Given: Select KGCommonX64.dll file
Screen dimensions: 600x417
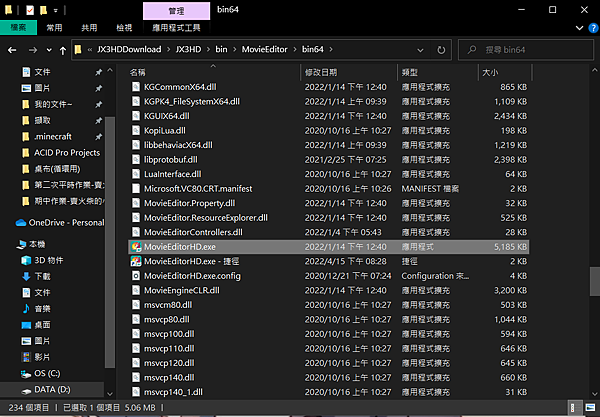Looking at the screenshot, I should pos(180,87).
